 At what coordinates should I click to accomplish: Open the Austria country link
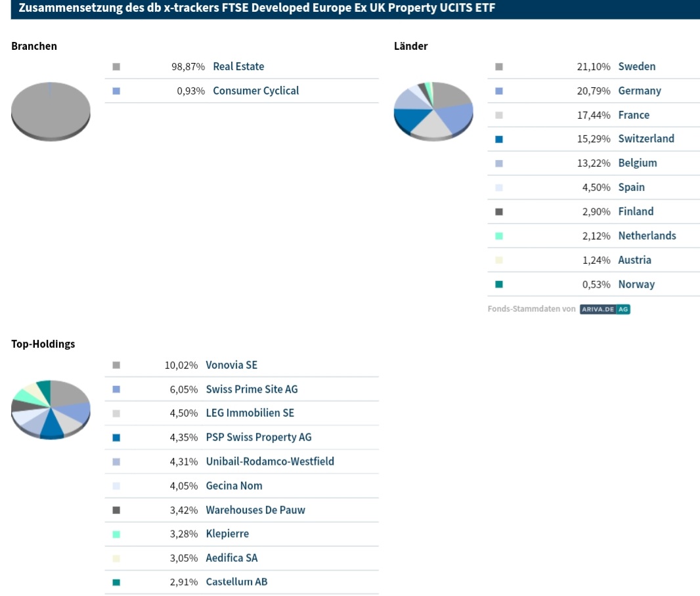(x=634, y=260)
